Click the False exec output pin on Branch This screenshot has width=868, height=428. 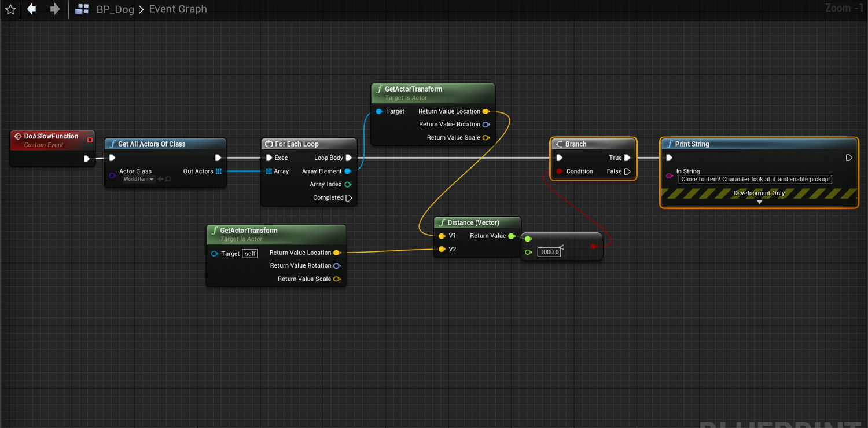click(x=627, y=171)
